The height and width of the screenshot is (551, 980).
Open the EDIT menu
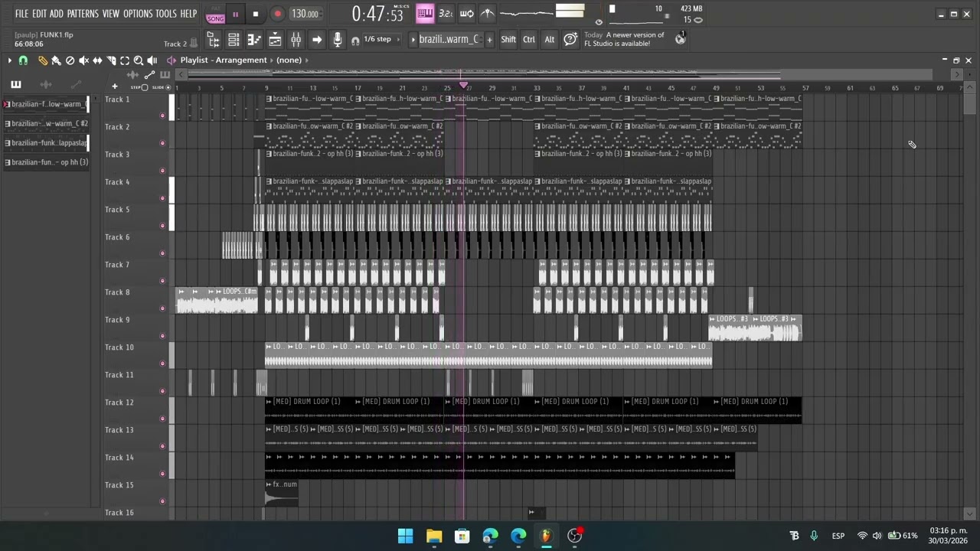point(39,14)
